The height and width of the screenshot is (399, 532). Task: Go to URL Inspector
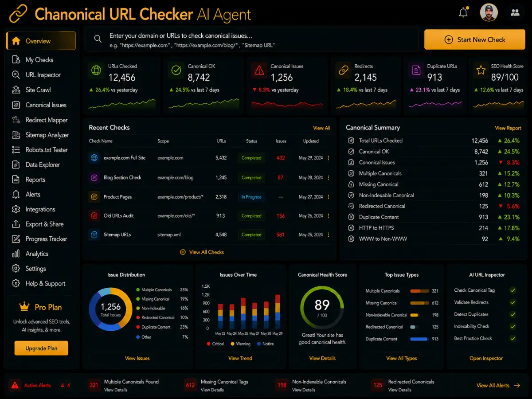click(x=43, y=75)
